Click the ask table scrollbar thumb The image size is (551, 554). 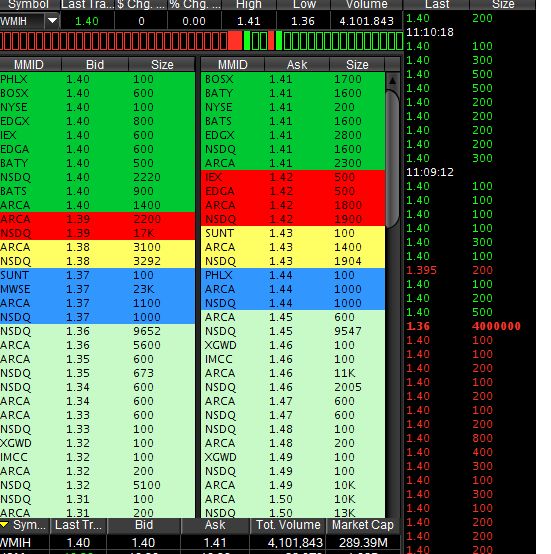click(392, 159)
